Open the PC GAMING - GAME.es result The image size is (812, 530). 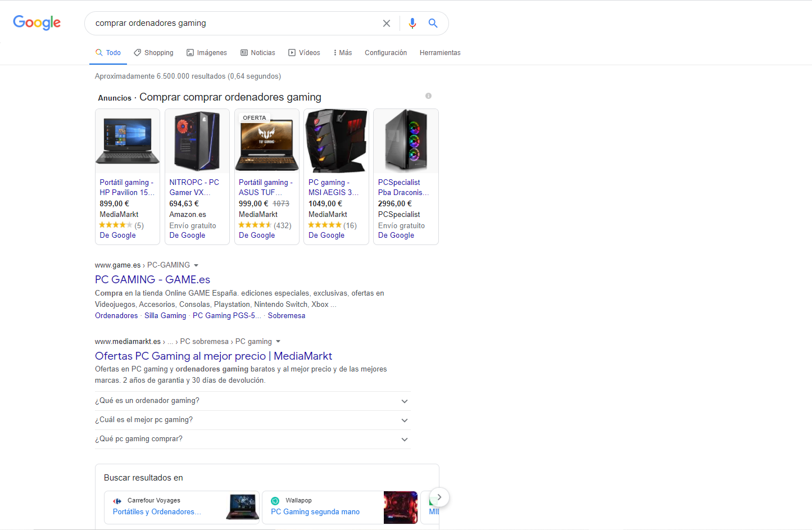click(x=152, y=279)
